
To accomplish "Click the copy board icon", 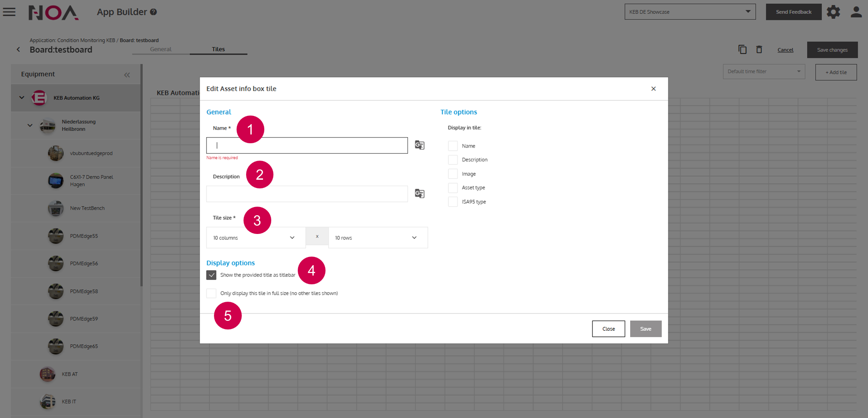I will [x=742, y=49].
